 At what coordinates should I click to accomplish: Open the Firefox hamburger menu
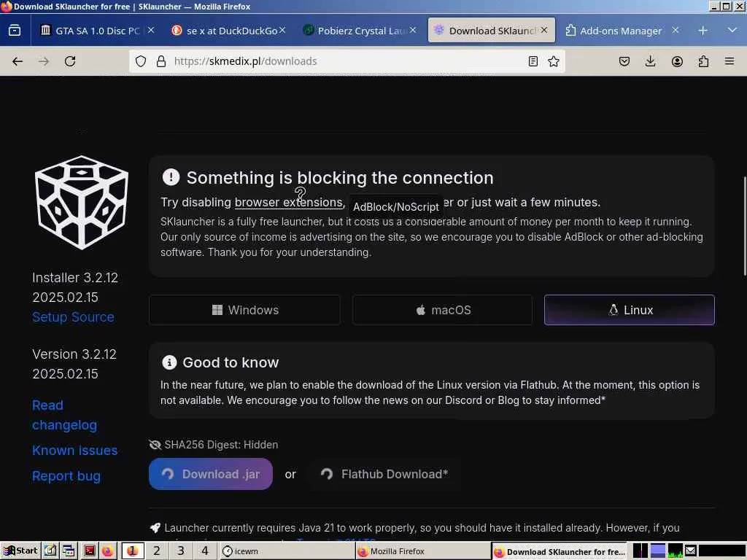[x=729, y=61]
